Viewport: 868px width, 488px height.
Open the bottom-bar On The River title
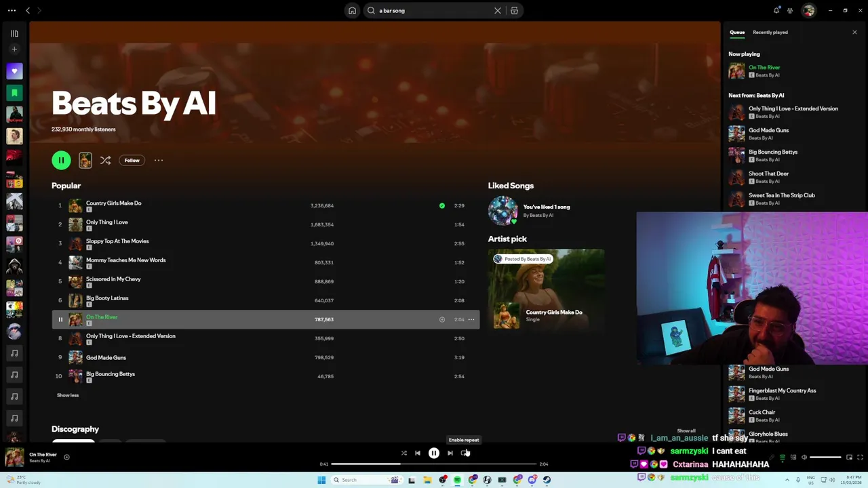(x=43, y=454)
